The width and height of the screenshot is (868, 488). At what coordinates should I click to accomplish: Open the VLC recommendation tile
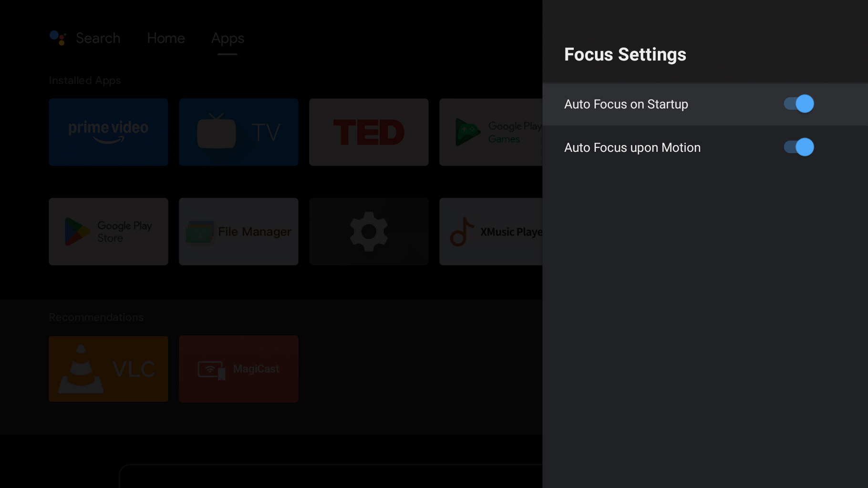coord(108,369)
